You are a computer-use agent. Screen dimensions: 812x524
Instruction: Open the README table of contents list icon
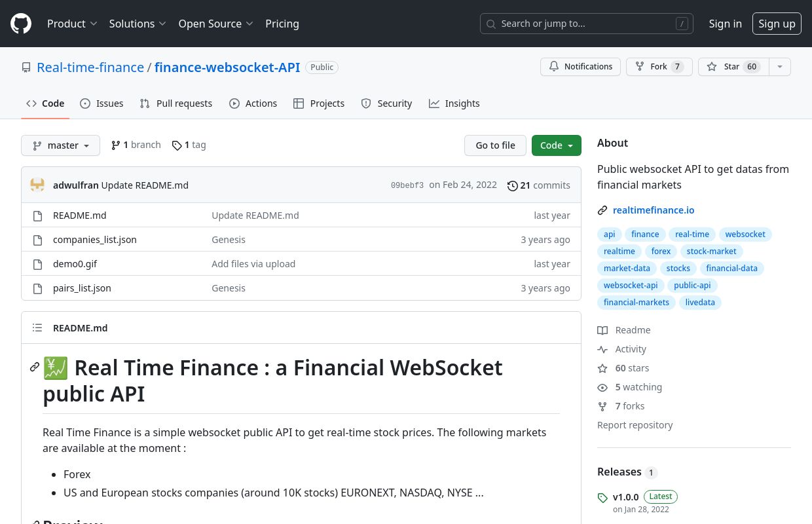click(x=37, y=327)
